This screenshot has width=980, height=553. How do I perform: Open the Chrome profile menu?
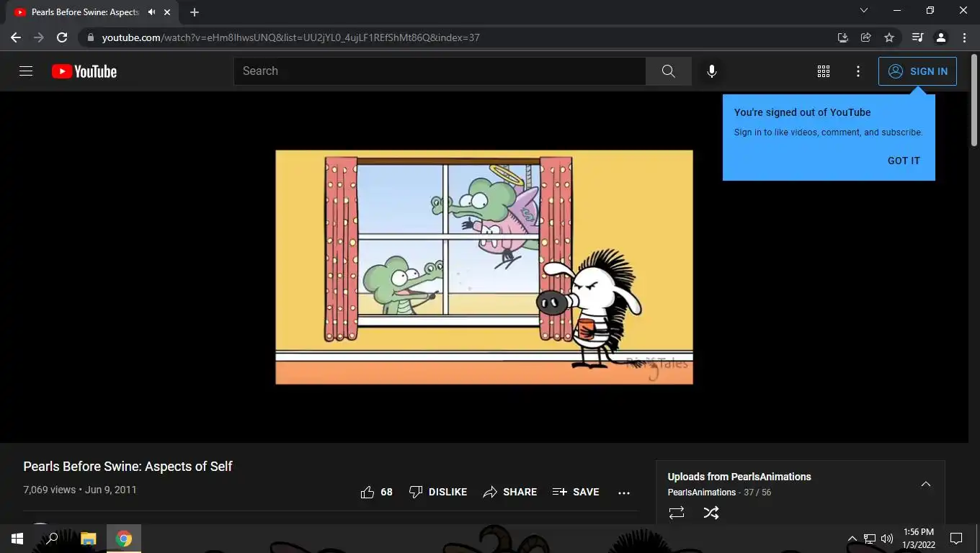pyautogui.click(x=940, y=37)
